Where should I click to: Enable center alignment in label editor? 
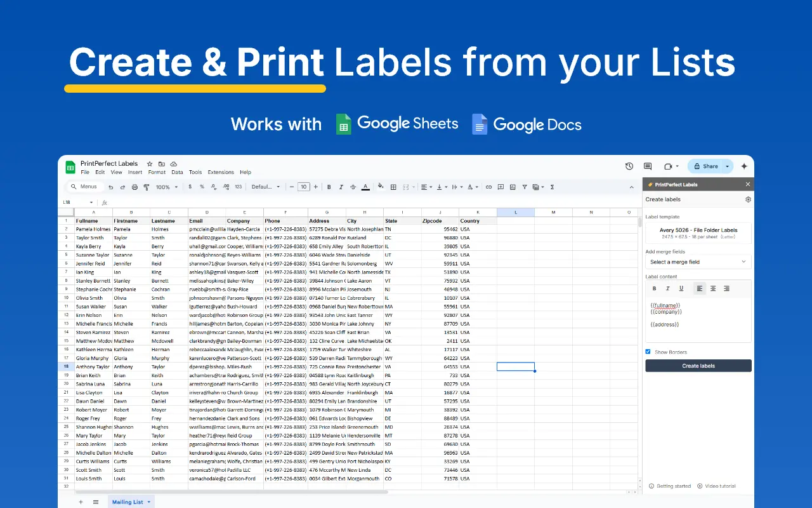713,288
